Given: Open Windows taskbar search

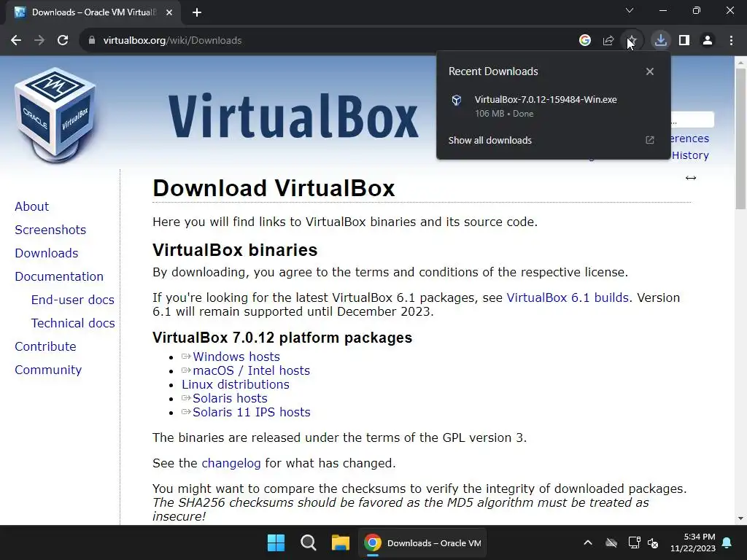Looking at the screenshot, I should click(309, 542).
